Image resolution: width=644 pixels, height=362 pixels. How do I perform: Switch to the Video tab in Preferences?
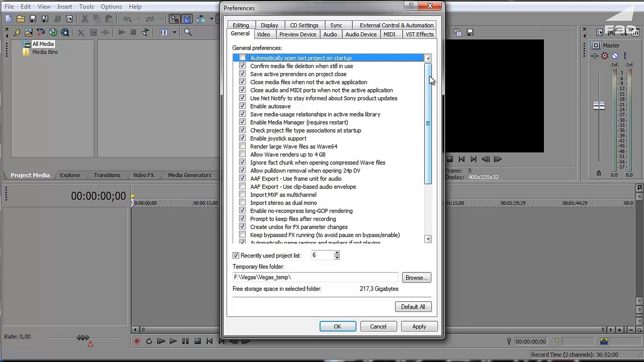(x=263, y=34)
